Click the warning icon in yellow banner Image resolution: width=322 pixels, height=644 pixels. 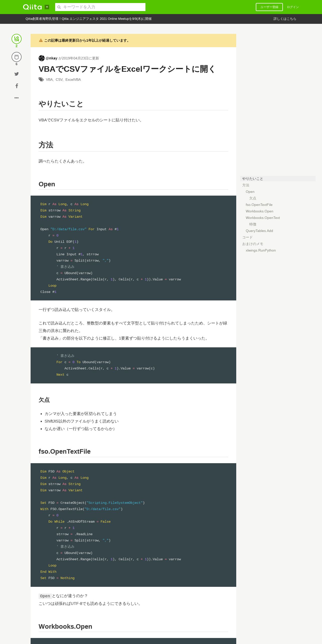click(41, 40)
